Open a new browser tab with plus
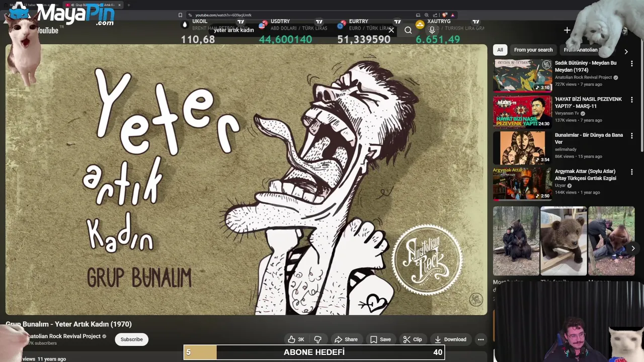The image size is (644, 362). coord(129,5)
